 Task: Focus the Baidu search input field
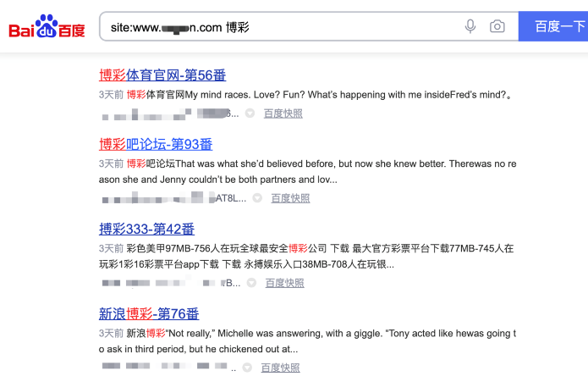coord(279,26)
